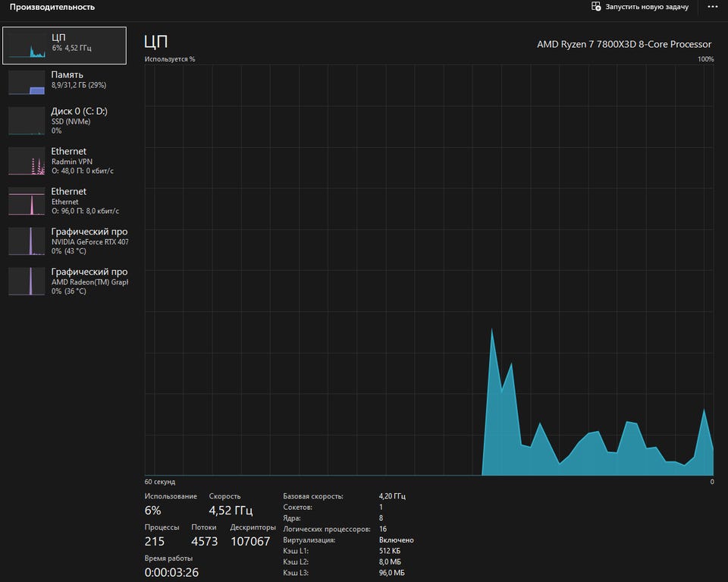Select the NVIDIA GeForce RTX graphics processor entry

click(89, 241)
